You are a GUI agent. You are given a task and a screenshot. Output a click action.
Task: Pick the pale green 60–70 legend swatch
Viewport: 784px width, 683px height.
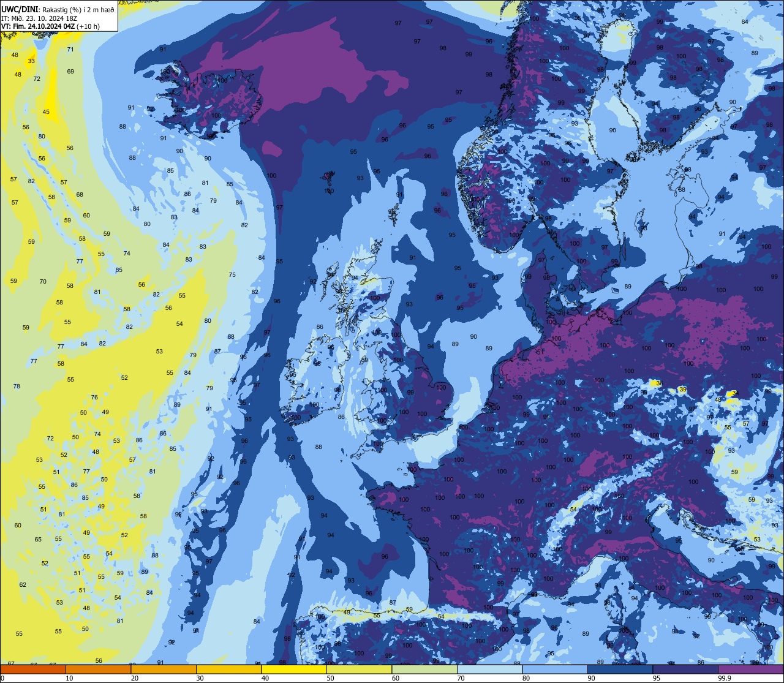[424, 669]
